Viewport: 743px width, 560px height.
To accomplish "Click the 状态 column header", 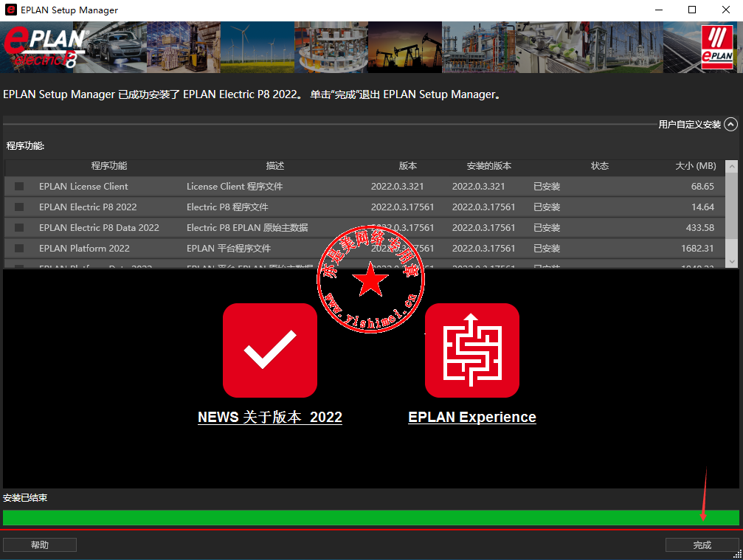I will [x=600, y=166].
